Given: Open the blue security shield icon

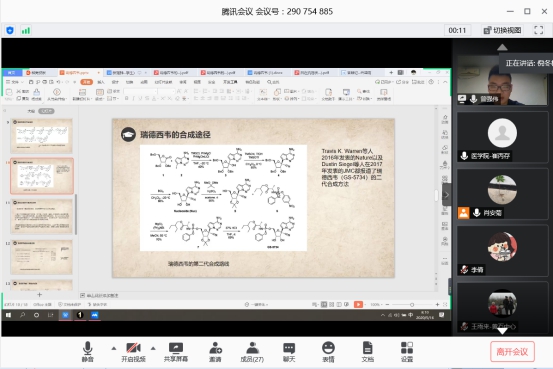Looking at the screenshot, I should [x=10, y=30].
